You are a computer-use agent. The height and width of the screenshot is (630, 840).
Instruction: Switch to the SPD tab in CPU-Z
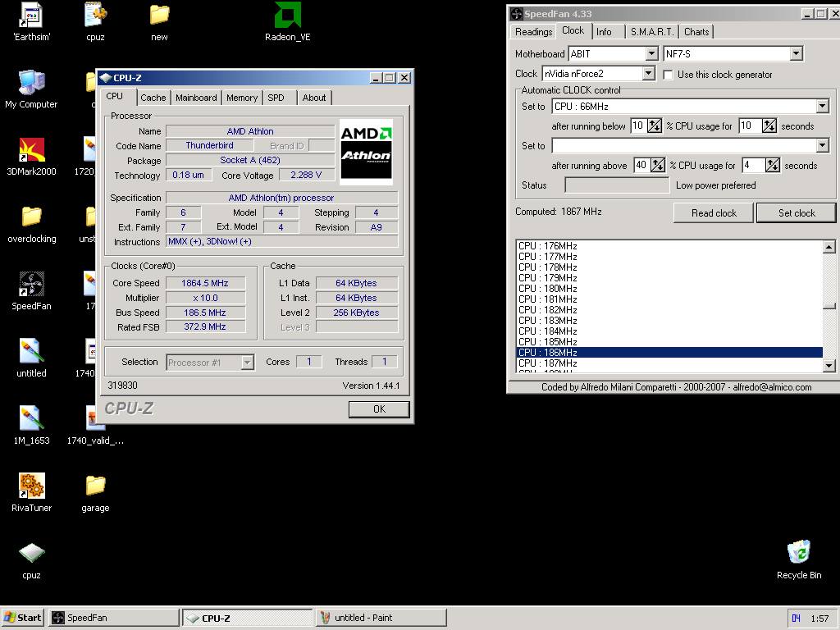click(x=276, y=98)
